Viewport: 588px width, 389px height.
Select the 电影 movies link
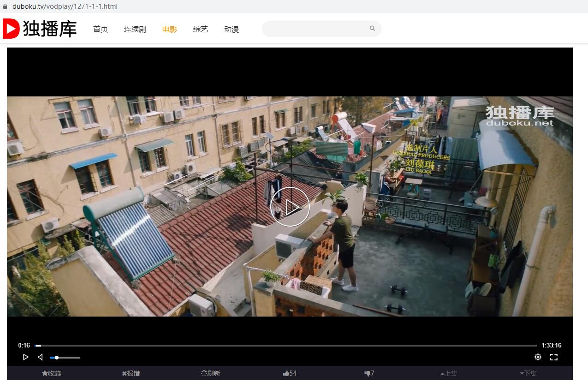click(x=169, y=29)
